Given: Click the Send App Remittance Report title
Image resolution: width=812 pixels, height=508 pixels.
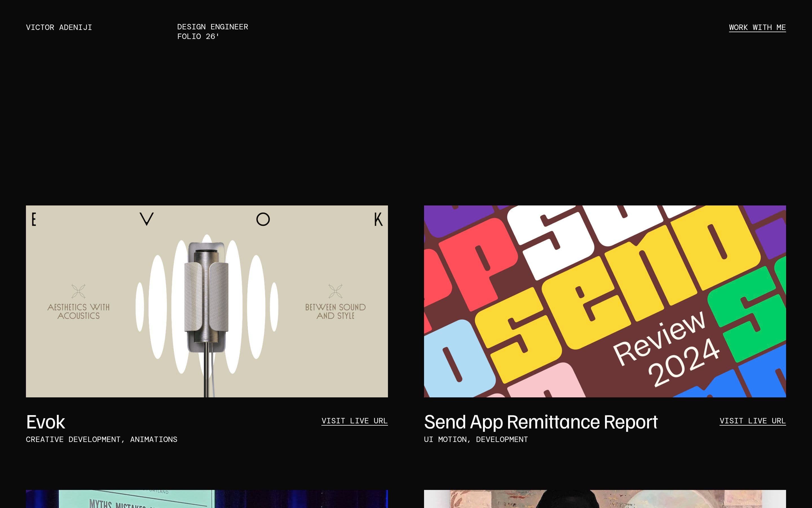Looking at the screenshot, I should tap(540, 422).
